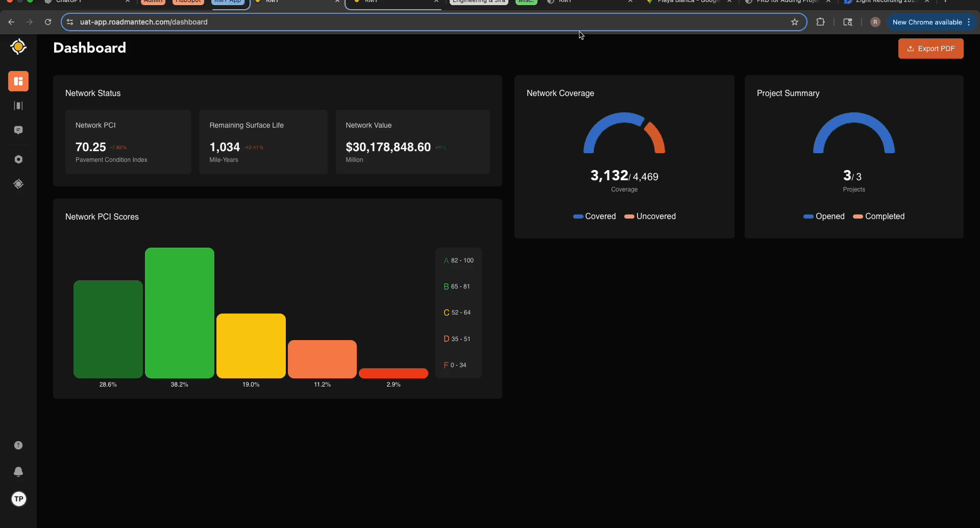This screenshot has width=980, height=528.
Task: Open the Dashboard panel from the sidebar
Action: tap(18, 81)
